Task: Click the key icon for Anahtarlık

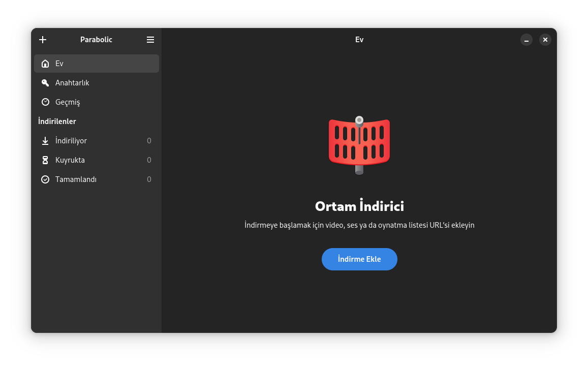Action: click(45, 83)
